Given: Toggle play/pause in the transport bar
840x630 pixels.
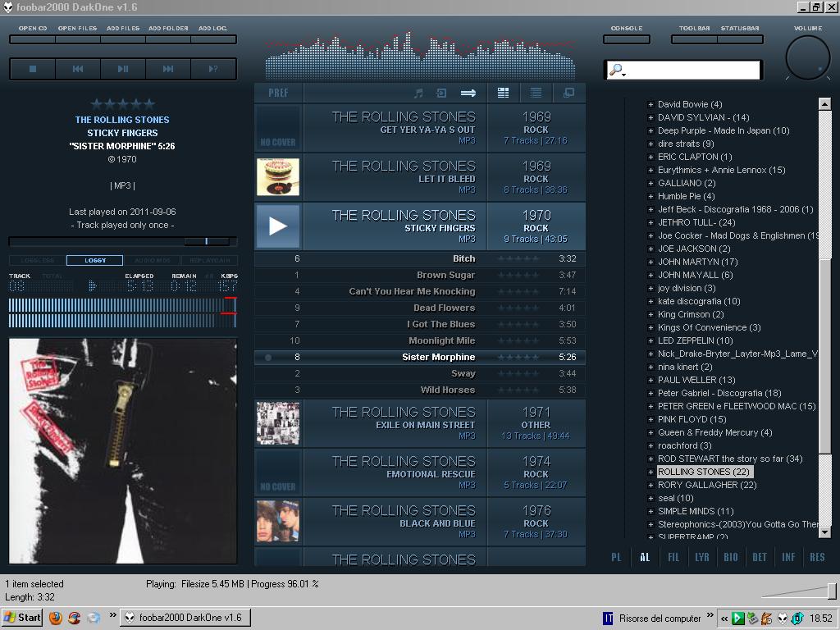Looking at the screenshot, I should coord(123,69).
